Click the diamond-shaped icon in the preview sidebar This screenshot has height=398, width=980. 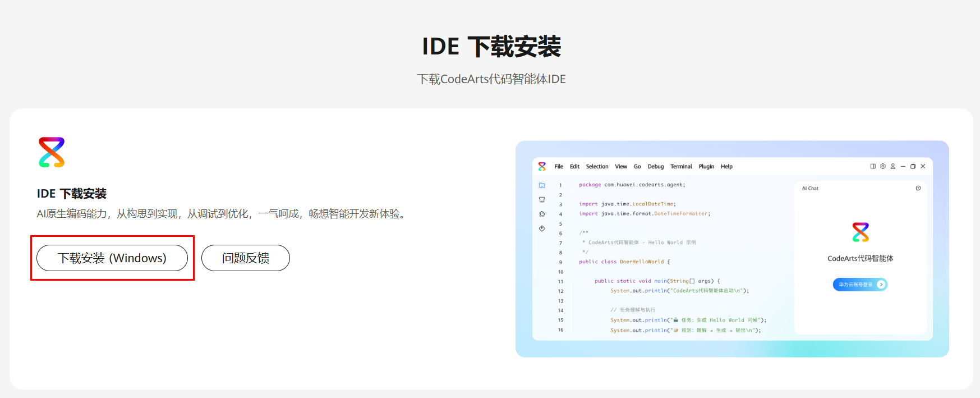542,228
